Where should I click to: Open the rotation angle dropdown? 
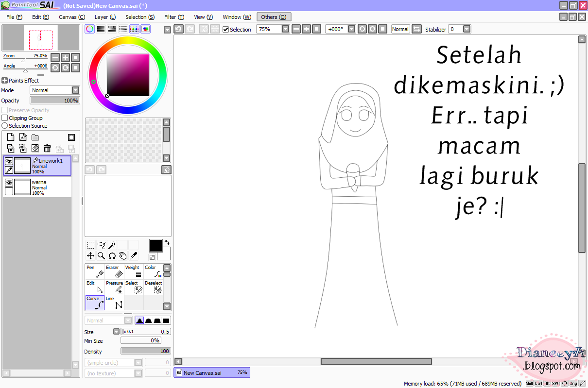352,29
